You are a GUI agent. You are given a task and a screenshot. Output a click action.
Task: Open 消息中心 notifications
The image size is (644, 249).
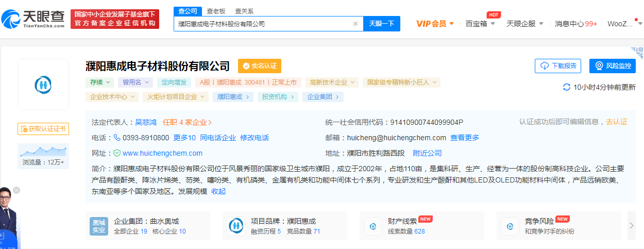[576, 24]
